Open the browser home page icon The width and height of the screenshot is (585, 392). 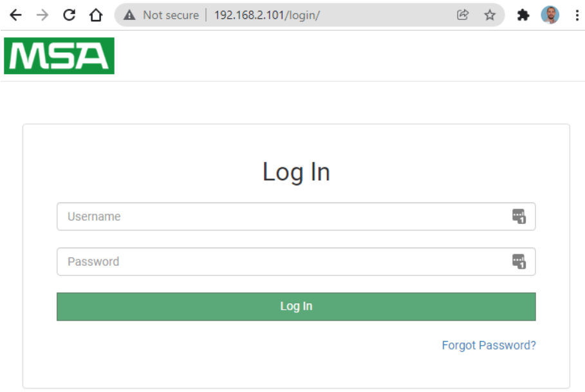96,15
